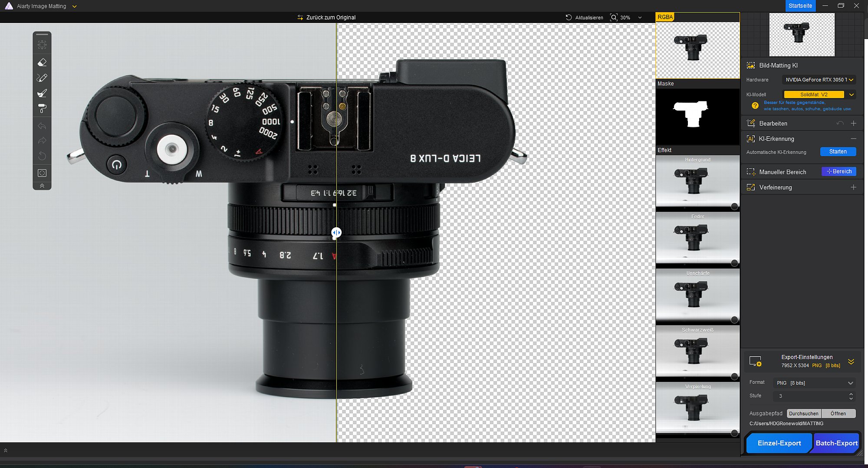Click the KI-Erkennung section icon
The image size is (868, 468).
pos(750,139)
